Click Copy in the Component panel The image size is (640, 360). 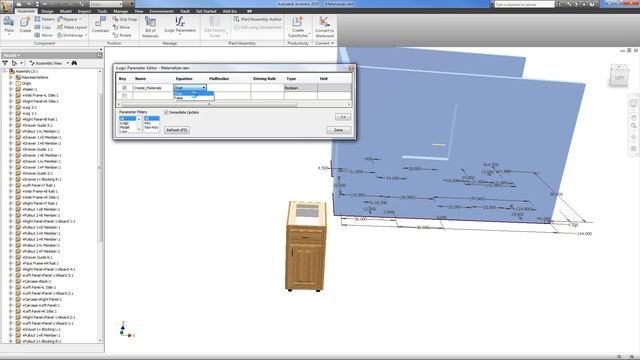[43, 27]
